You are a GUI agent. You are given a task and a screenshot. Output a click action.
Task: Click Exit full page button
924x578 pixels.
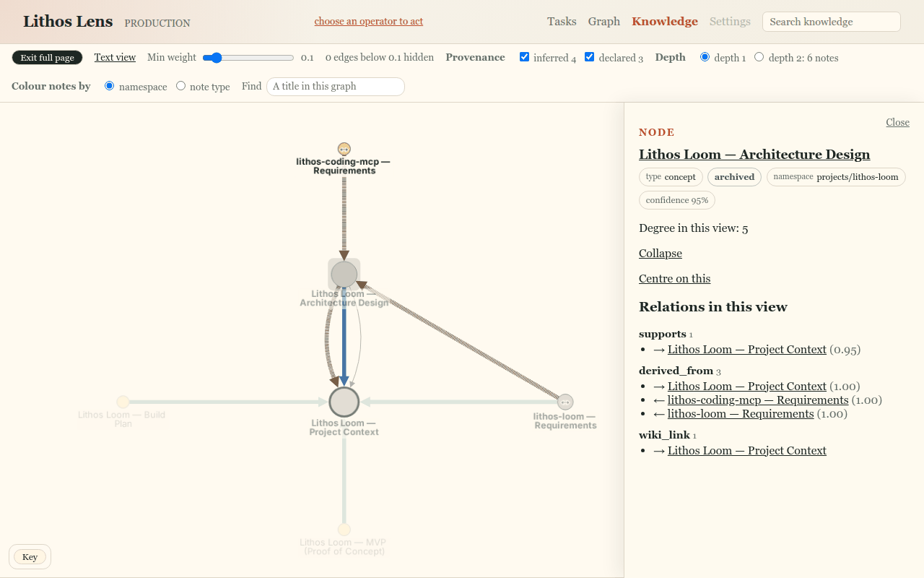click(48, 58)
